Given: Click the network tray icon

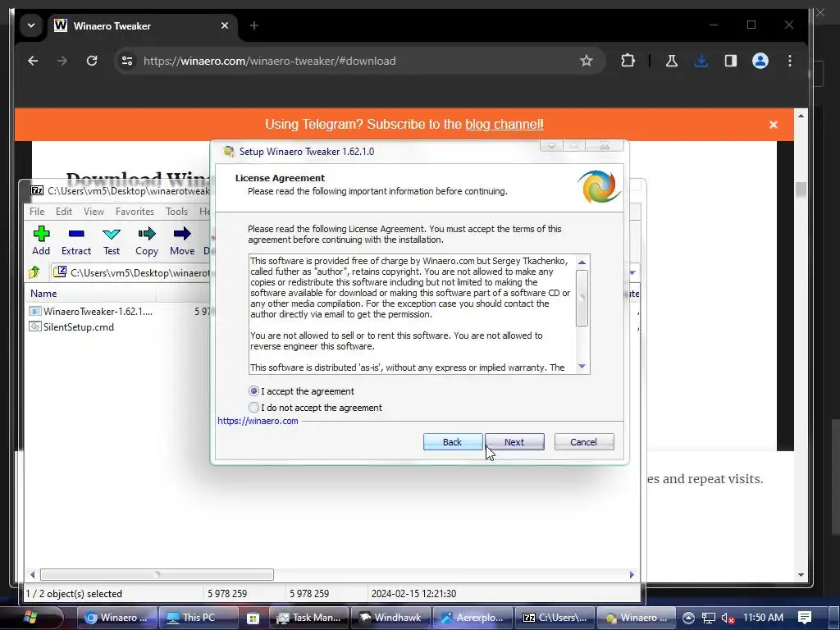Looking at the screenshot, I should (708, 618).
